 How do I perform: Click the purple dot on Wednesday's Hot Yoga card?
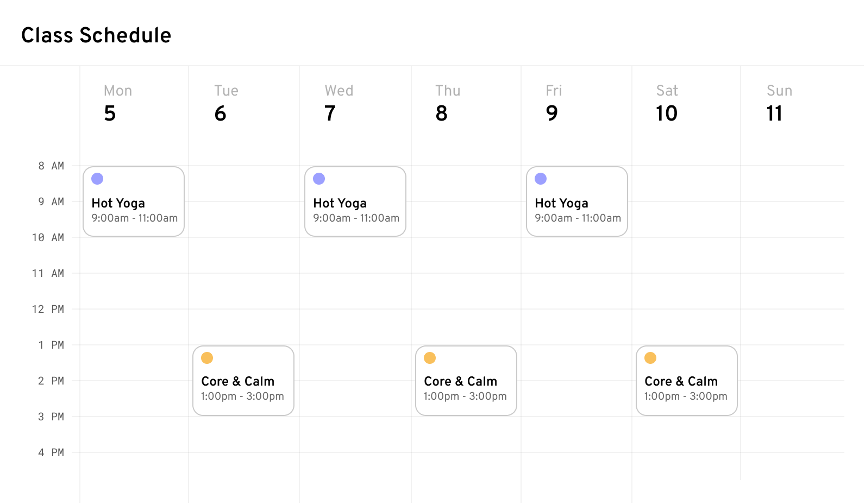click(319, 178)
